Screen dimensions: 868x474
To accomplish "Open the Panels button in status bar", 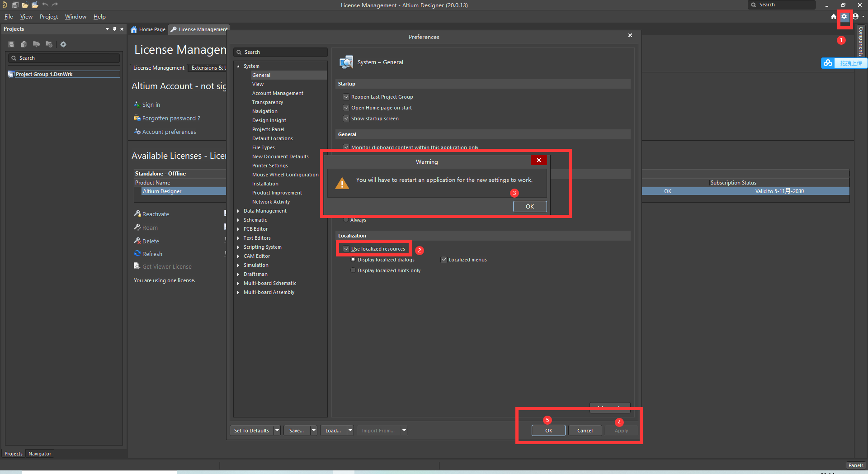I will pos(856,465).
